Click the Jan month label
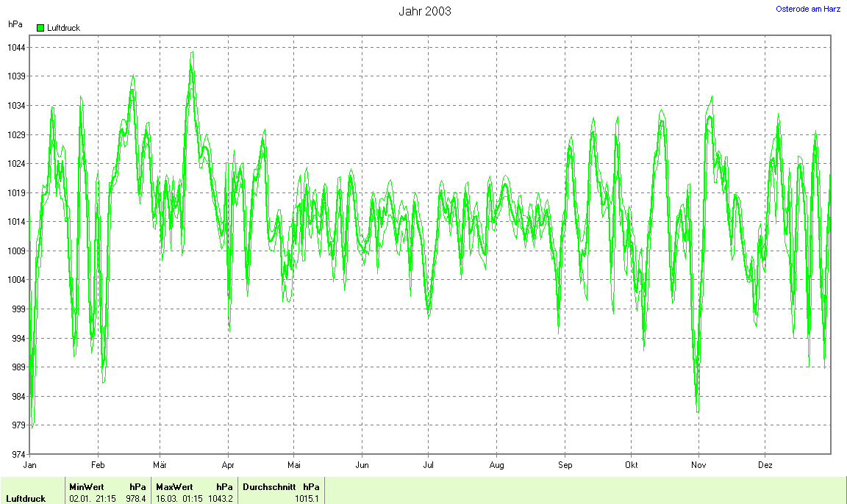The width and height of the screenshot is (847, 504). pyautogui.click(x=30, y=465)
